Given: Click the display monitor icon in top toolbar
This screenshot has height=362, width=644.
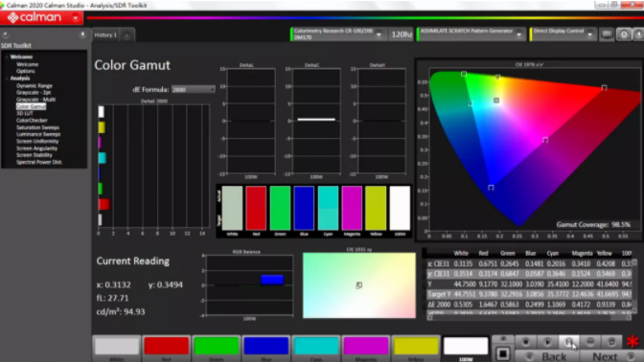Looking at the screenshot, I should [x=607, y=34].
